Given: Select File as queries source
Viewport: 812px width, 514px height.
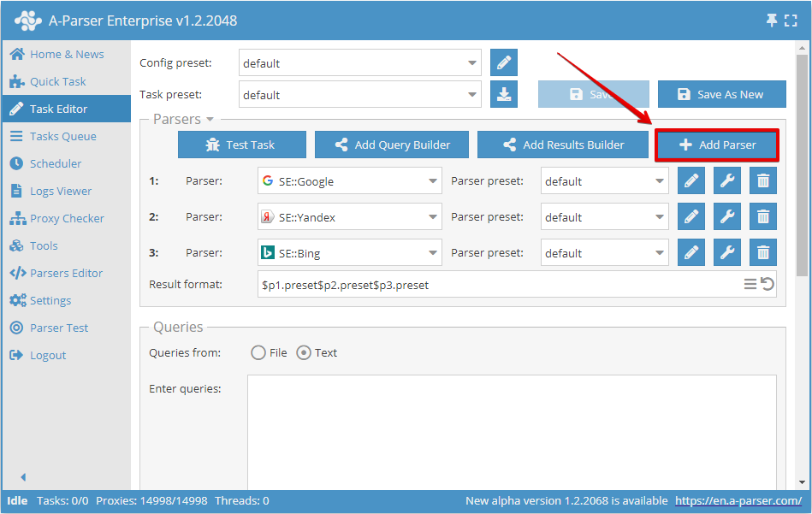Looking at the screenshot, I should [x=257, y=352].
